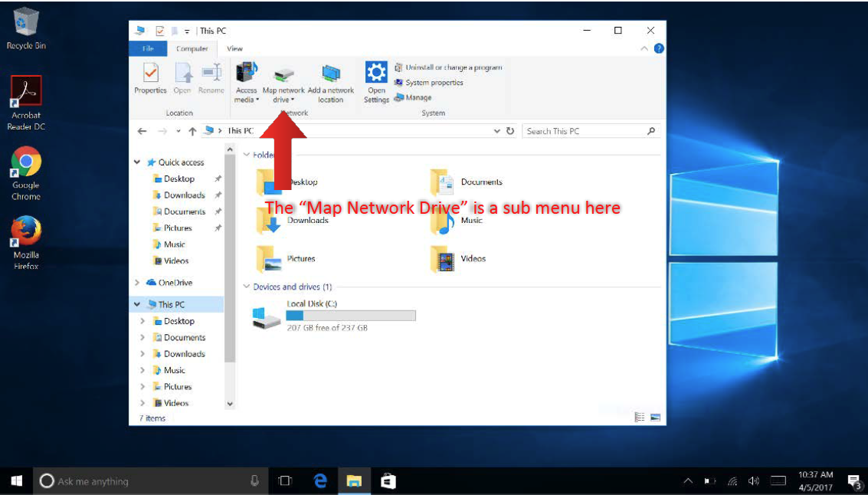Click the search magnifier icon
The width and height of the screenshot is (868, 495).
[651, 131]
